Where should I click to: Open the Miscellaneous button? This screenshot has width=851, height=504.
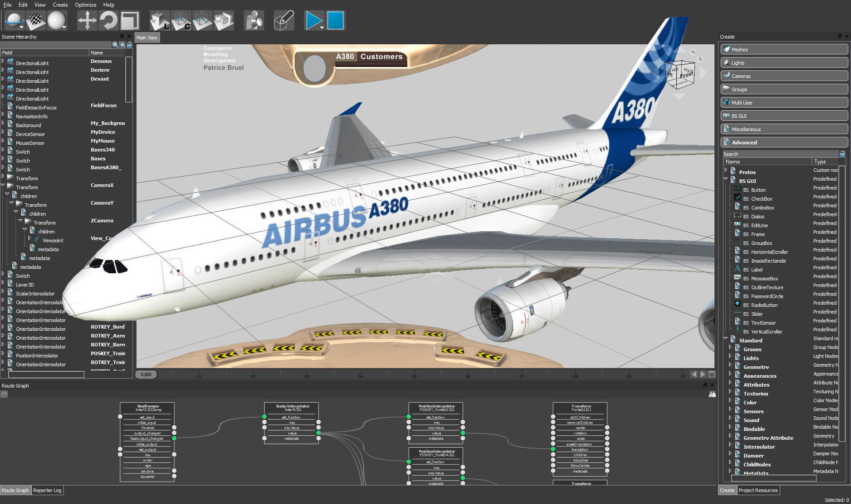(784, 129)
